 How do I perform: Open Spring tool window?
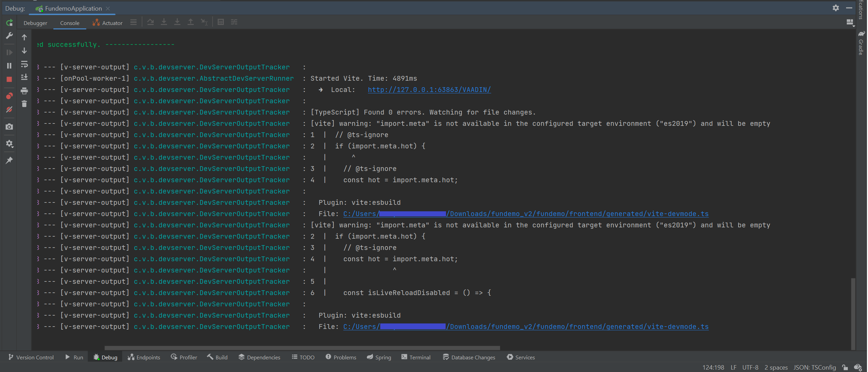[x=379, y=357]
